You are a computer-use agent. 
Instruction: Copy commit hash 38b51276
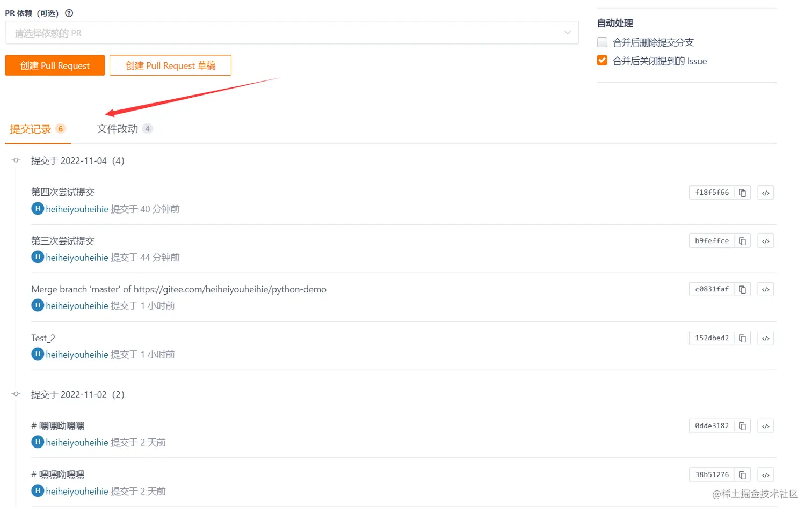pos(742,475)
